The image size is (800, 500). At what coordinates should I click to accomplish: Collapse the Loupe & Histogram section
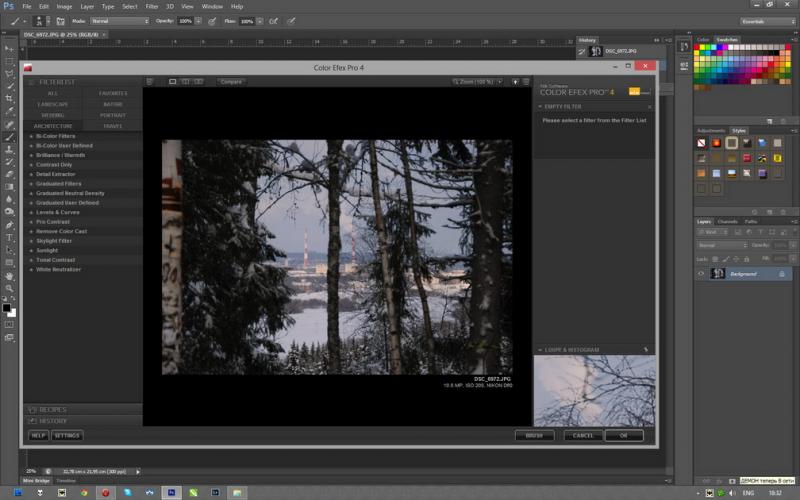tap(540, 350)
